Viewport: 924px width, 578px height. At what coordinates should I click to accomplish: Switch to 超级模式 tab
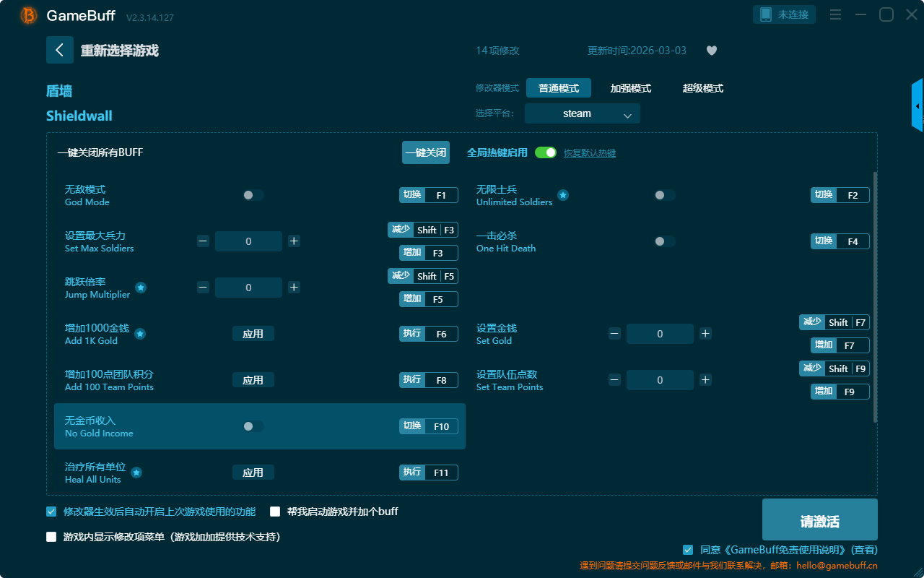pyautogui.click(x=702, y=88)
